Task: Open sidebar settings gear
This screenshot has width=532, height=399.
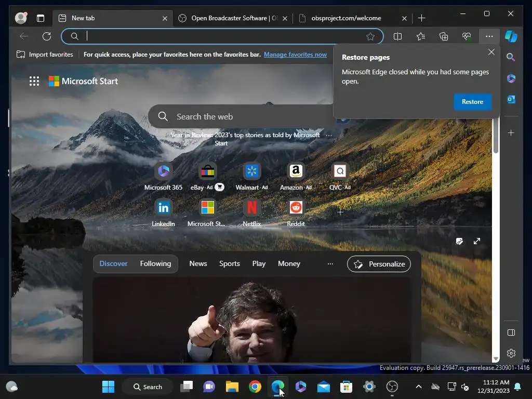Action: pyautogui.click(x=511, y=353)
